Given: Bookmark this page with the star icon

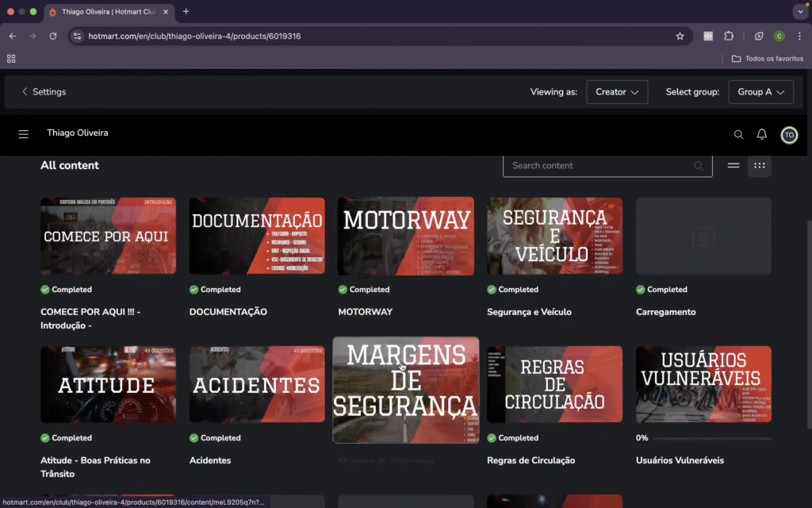Looking at the screenshot, I should tap(680, 36).
